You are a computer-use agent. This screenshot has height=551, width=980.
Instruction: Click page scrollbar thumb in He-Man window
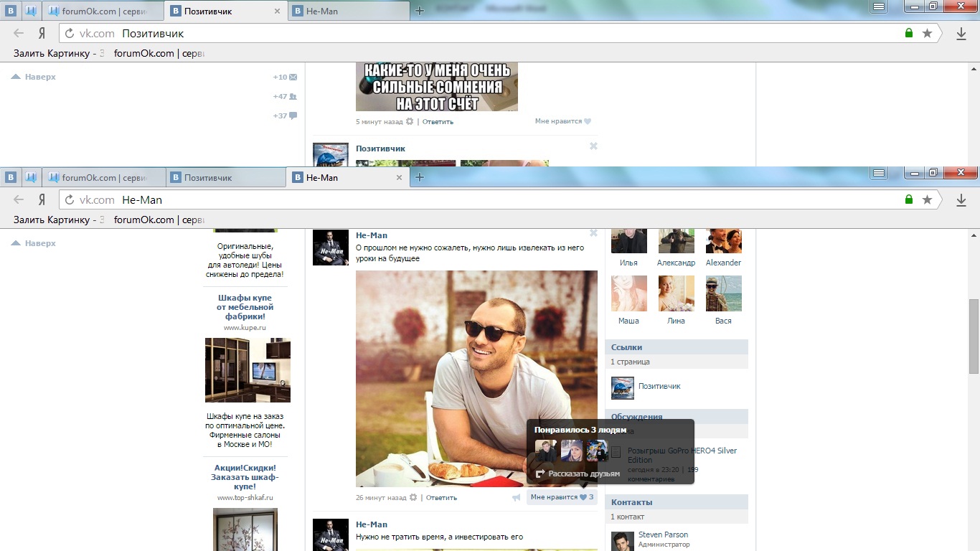coord(974,336)
